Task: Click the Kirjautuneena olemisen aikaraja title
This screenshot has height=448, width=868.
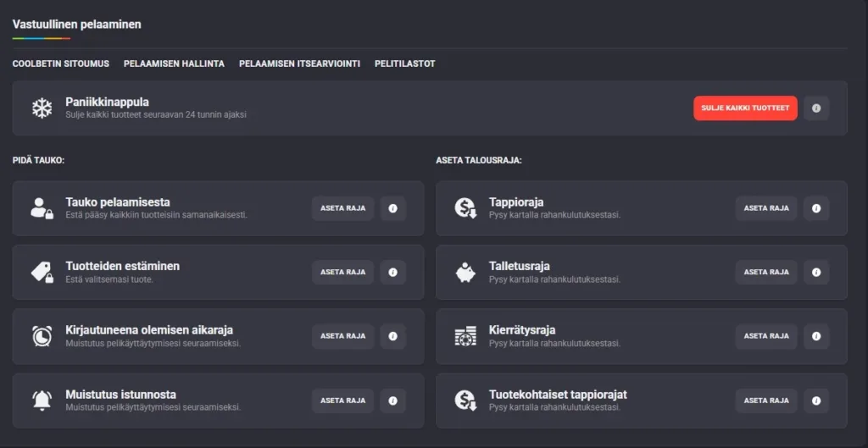Action: pyautogui.click(x=149, y=330)
